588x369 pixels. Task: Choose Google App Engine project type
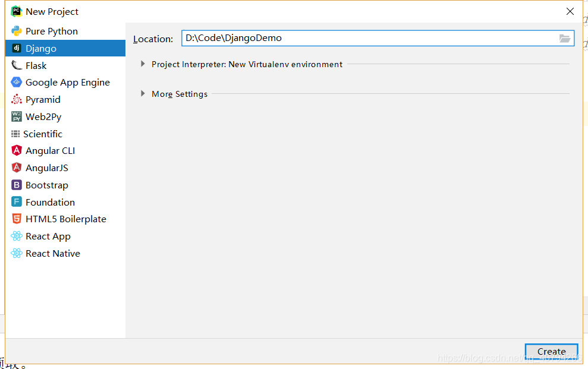tap(65, 83)
